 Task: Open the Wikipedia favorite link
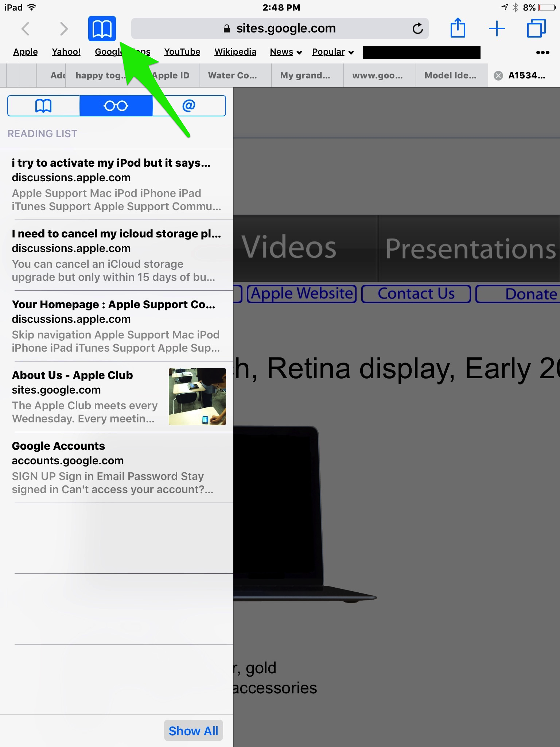(235, 52)
